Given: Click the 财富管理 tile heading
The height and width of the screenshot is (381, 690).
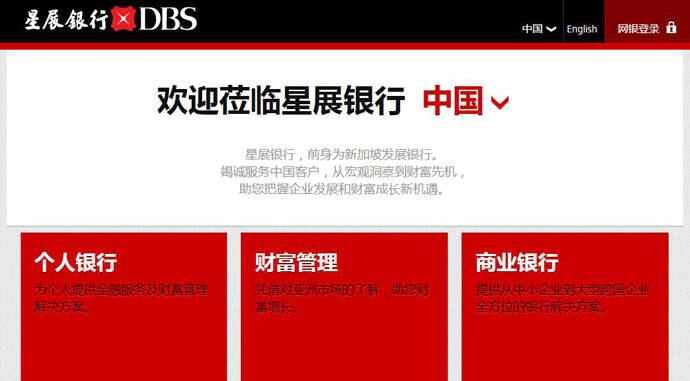Looking at the screenshot, I should pos(296,263).
